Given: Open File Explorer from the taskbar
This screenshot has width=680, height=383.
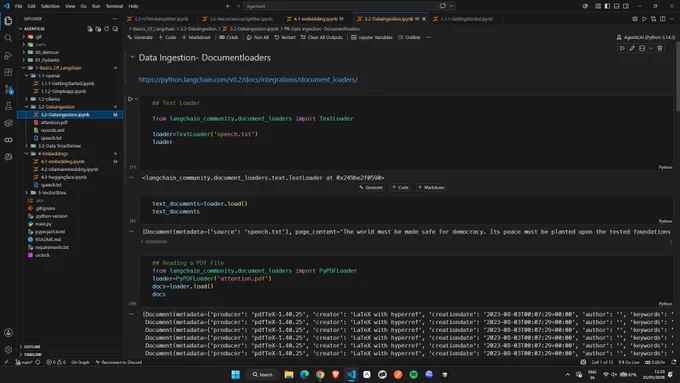Looking at the screenshot, I should pyautogui.click(x=289, y=374).
